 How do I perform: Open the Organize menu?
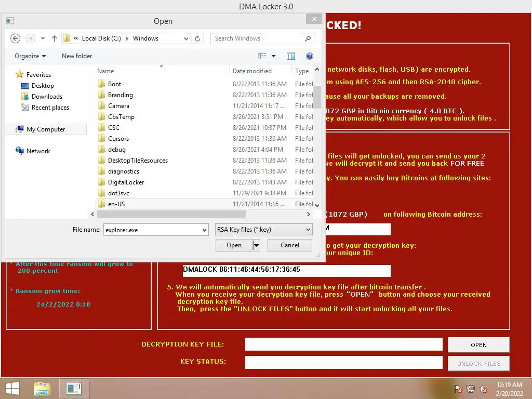[x=30, y=56]
